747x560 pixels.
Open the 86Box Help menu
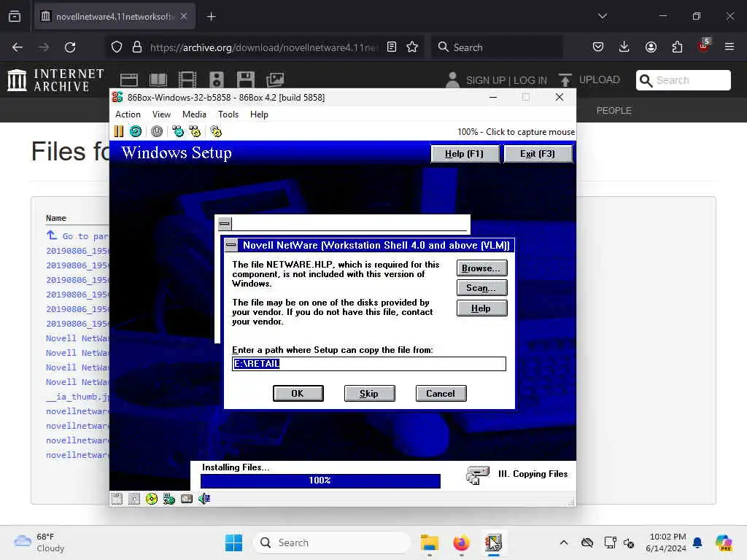coord(259,114)
